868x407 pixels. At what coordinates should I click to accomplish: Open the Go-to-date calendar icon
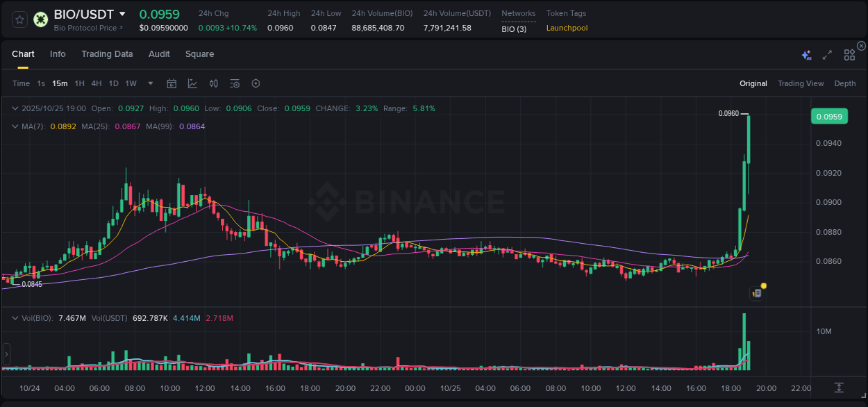pos(172,83)
